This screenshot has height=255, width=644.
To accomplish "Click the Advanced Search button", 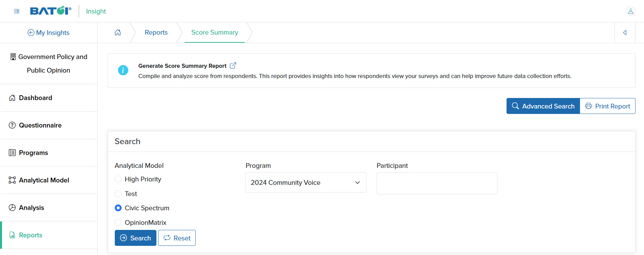I will pos(543,106).
